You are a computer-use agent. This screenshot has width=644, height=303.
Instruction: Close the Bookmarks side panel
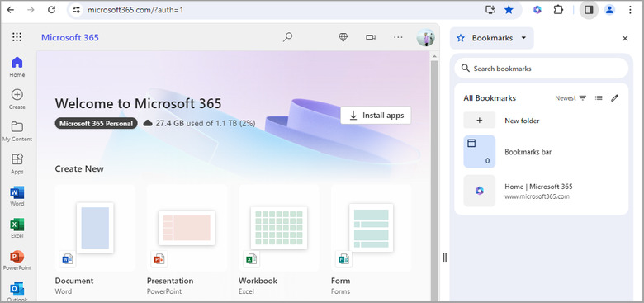(625, 39)
